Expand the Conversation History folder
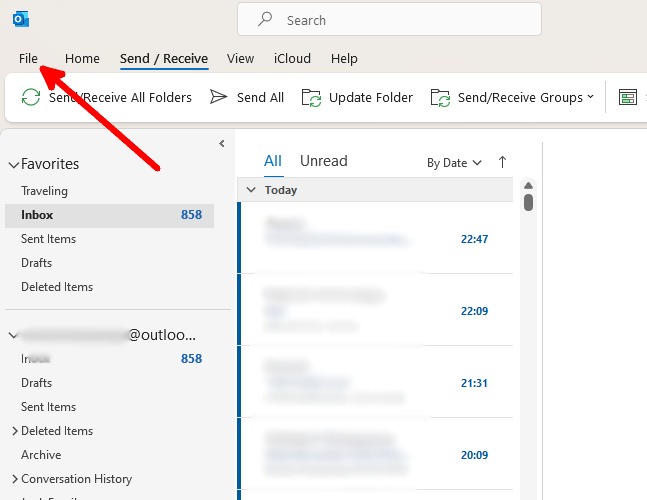647x500 pixels. coord(15,479)
